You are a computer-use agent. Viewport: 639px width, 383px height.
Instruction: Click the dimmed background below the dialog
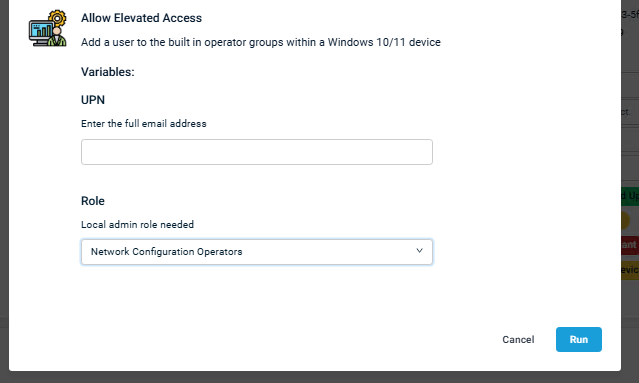pos(320,377)
